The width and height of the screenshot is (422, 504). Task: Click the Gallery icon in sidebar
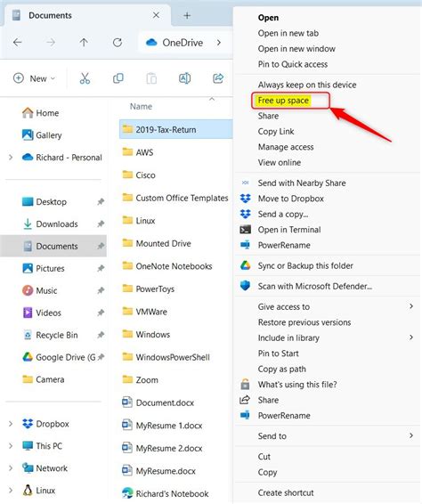tap(28, 134)
